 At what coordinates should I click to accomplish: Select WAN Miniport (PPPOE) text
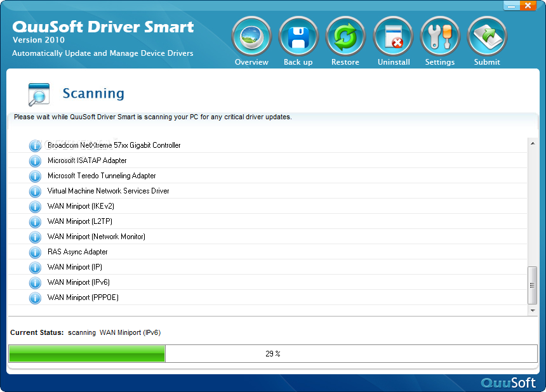83,297
